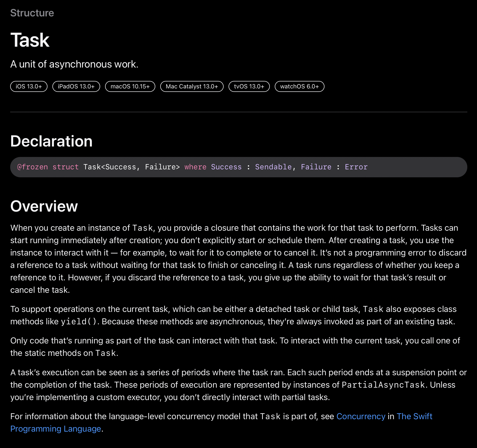The height and width of the screenshot is (448, 477).
Task: Click the Task page title
Action: point(30,40)
